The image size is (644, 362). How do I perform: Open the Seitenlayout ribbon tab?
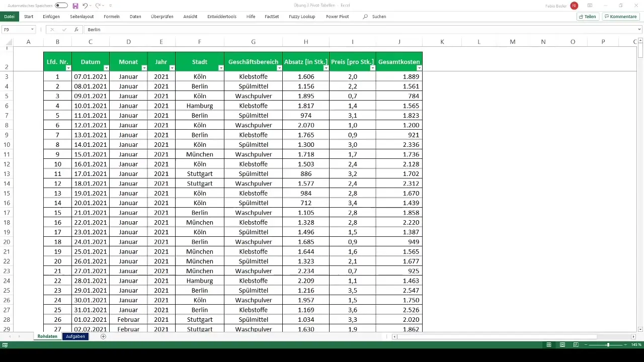82,17
